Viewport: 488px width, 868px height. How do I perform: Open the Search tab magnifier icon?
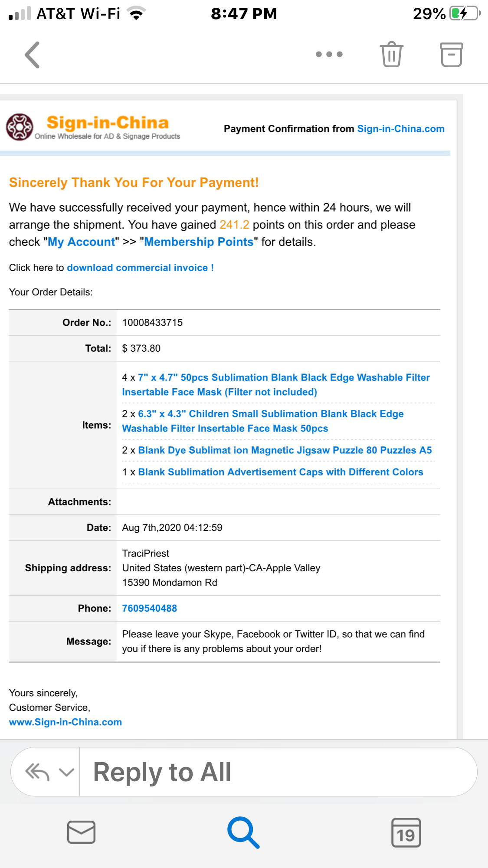243,832
